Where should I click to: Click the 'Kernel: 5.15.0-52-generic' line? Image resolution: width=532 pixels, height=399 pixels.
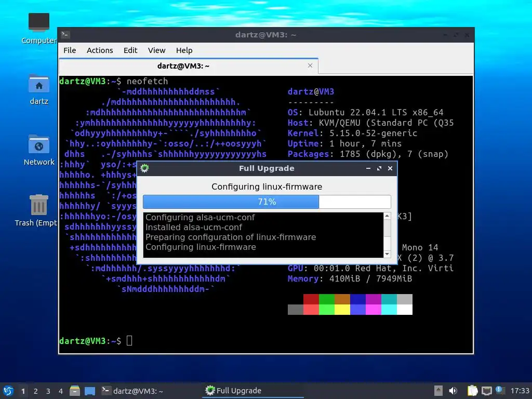point(353,133)
